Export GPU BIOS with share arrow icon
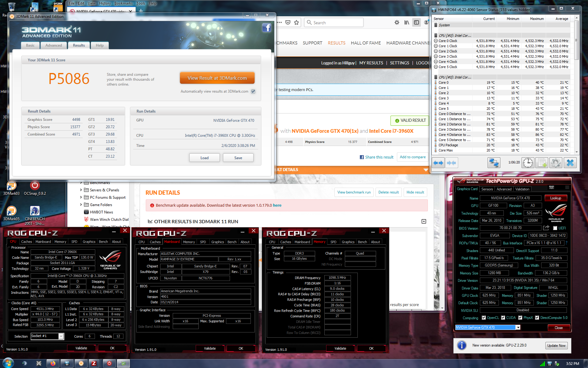The image size is (588, 368). coord(546,228)
